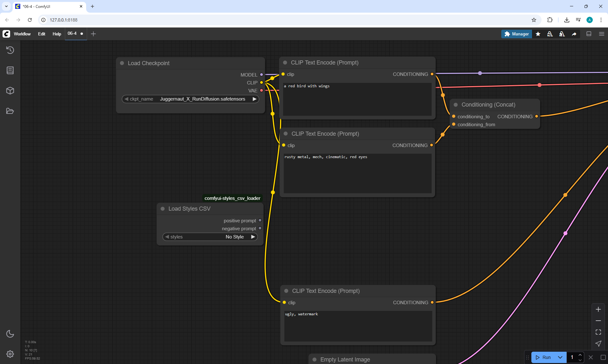608x364 pixels.
Task: Open the Edit menu
Action: pyautogui.click(x=41, y=34)
